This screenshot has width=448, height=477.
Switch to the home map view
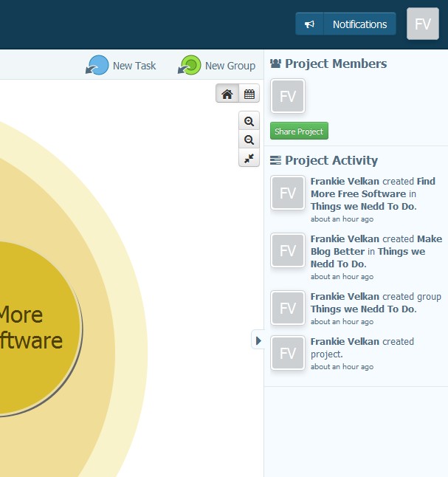click(x=227, y=94)
